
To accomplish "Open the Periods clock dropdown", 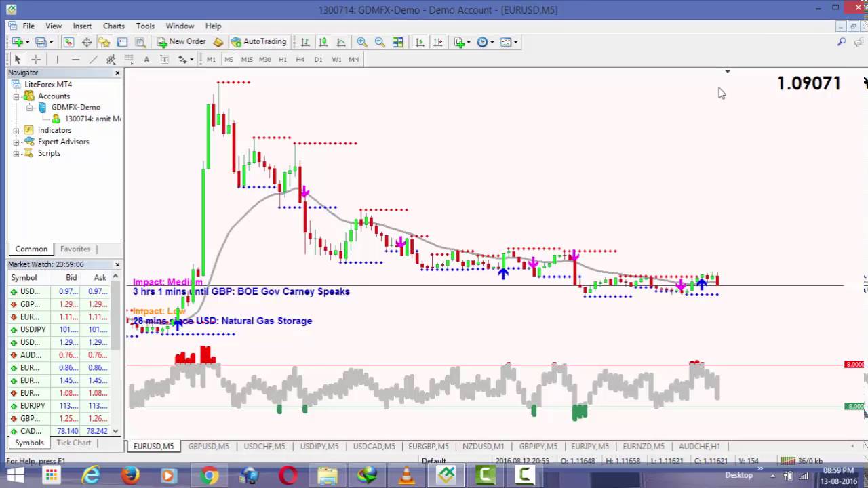I will (x=485, y=42).
